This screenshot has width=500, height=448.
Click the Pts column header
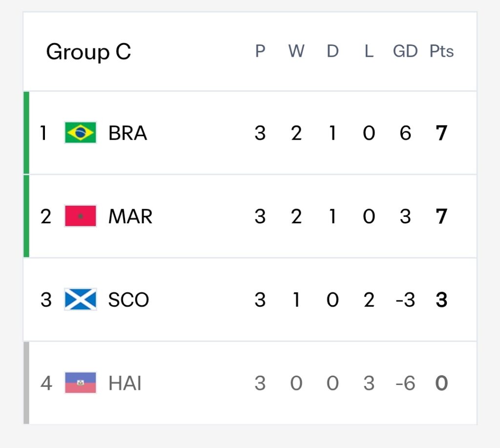[x=441, y=51]
